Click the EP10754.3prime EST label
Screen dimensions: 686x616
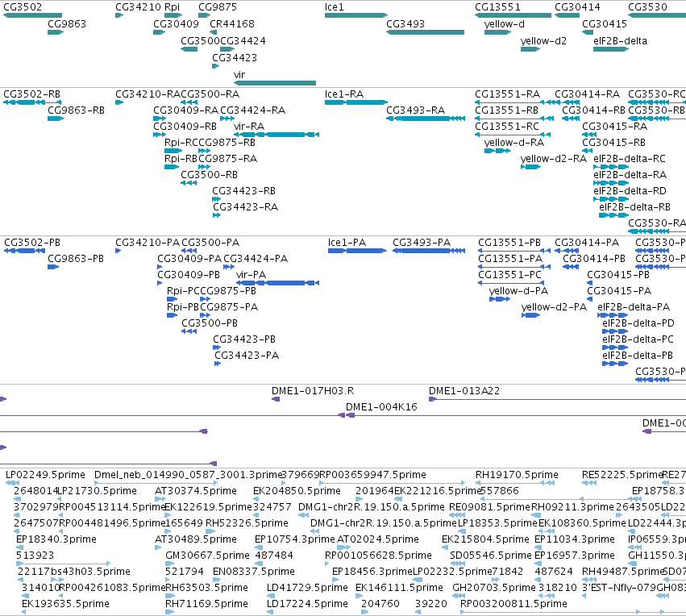(295, 539)
